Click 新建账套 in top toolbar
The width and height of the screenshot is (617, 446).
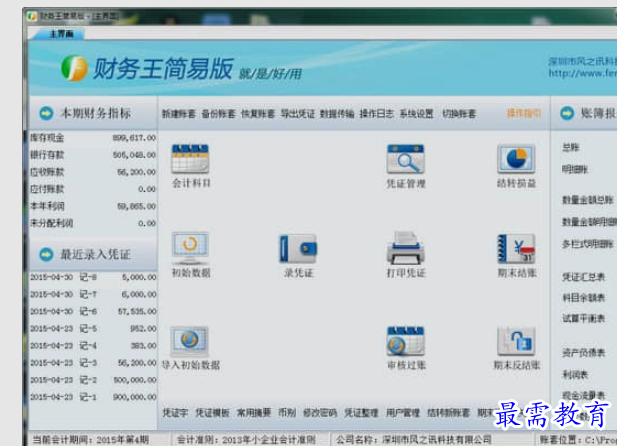(x=179, y=114)
